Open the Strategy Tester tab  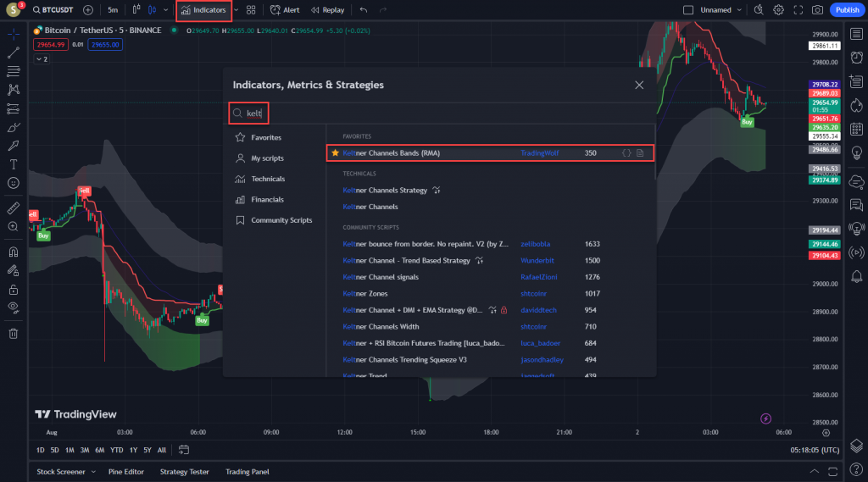pos(184,472)
